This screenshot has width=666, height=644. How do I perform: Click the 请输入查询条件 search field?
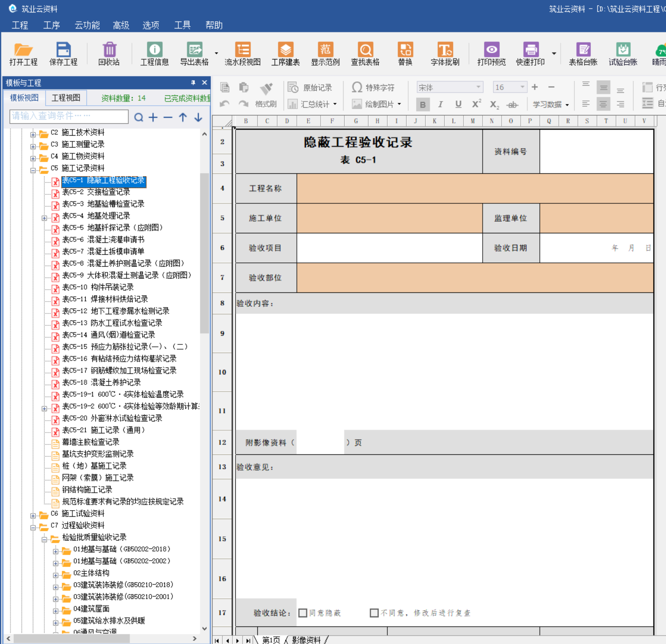point(69,116)
